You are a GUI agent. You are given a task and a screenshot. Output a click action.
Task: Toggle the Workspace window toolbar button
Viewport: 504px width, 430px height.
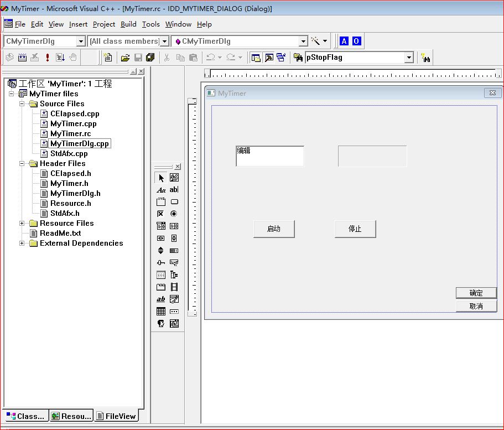point(256,58)
